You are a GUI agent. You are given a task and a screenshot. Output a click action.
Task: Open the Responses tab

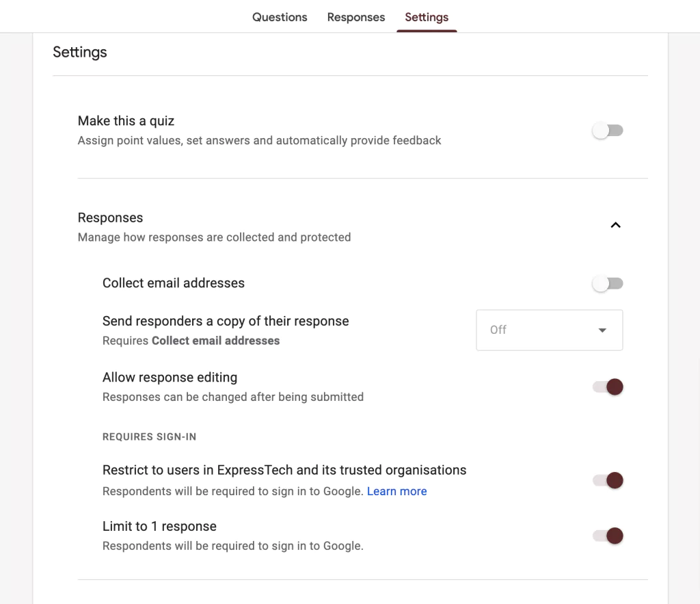click(x=355, y=17)
